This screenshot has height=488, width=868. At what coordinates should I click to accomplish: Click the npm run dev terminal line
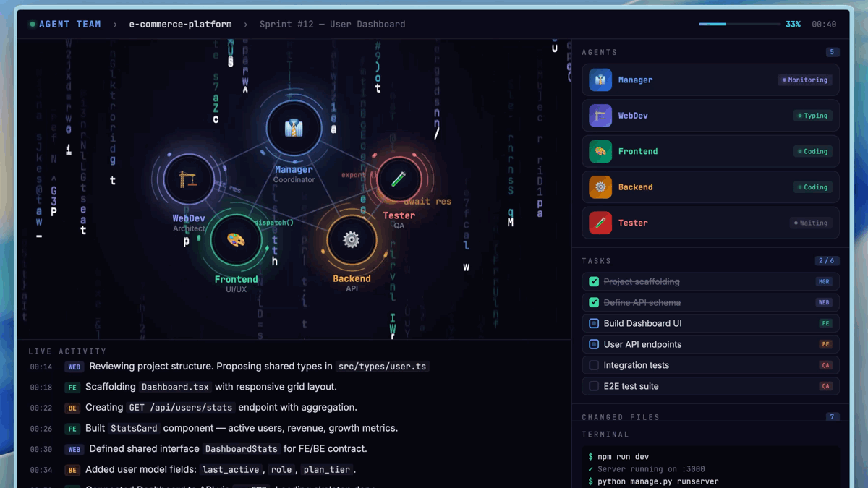[622, 457]
